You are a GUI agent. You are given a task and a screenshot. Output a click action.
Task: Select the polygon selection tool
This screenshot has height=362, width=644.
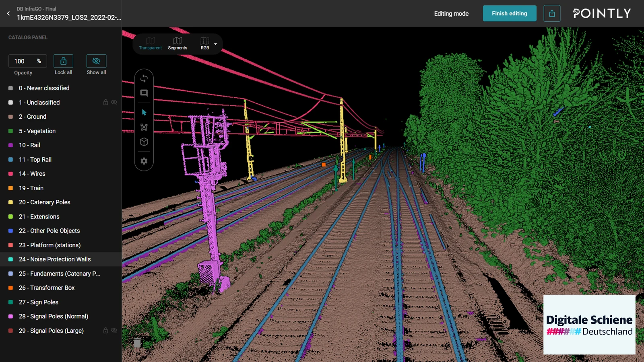(144, 127)
